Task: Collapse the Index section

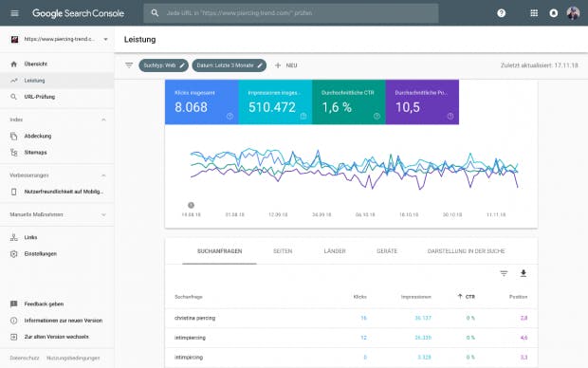Action: click(x=103, y=120)
